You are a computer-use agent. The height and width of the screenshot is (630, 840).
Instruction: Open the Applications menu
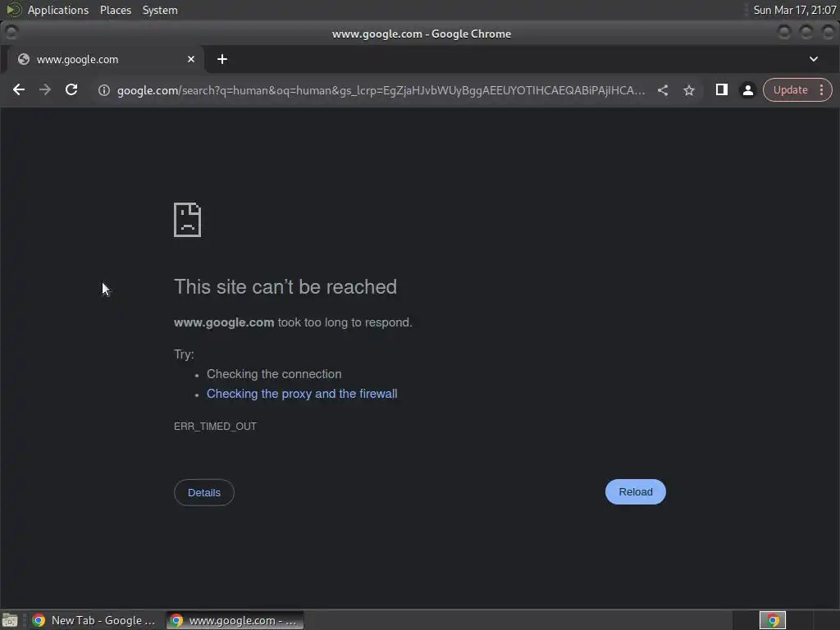(x=58, y=10)
